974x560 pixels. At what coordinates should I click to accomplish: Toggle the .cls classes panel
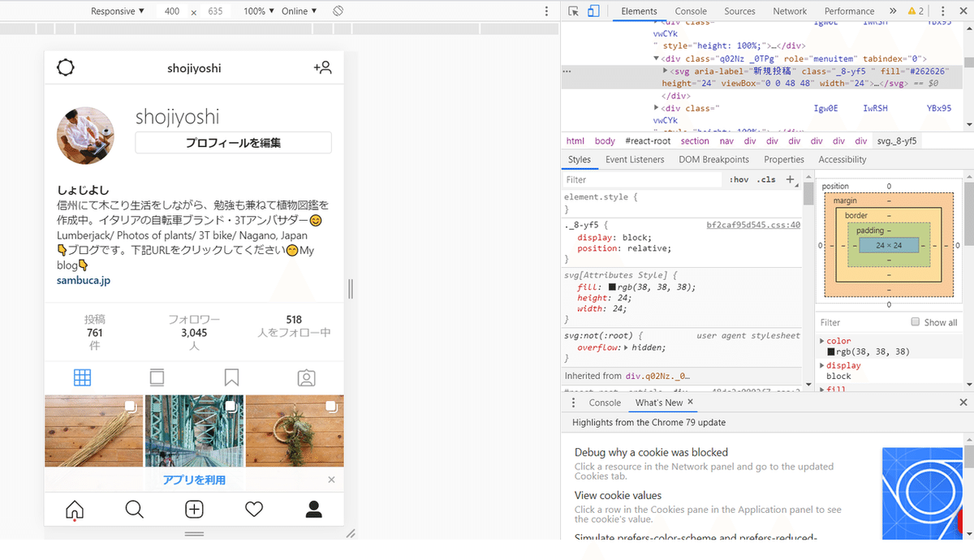coord(766,180)
